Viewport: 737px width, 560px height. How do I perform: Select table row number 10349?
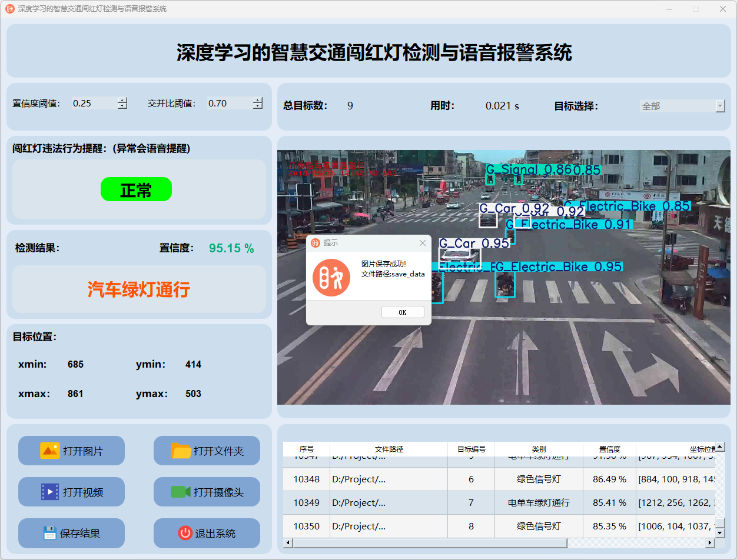pyautogui.click(x=306, y=503)
